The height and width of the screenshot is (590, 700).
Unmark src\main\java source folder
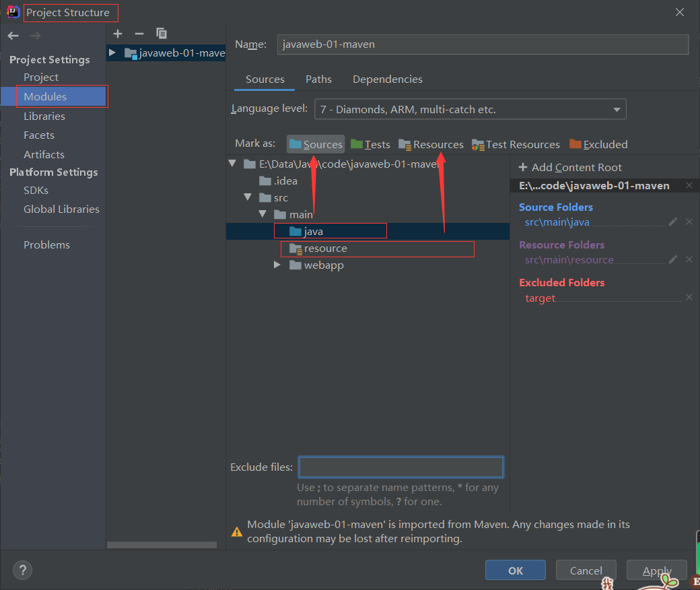pos(689,222)
